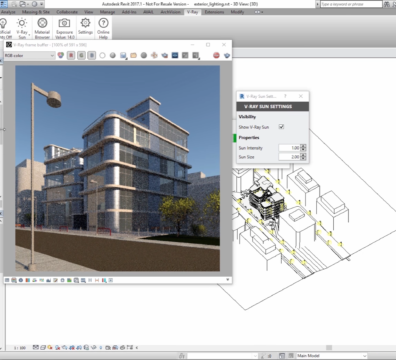
Task: Switch to the Manage ribbon tab
Action: point(107,12)
